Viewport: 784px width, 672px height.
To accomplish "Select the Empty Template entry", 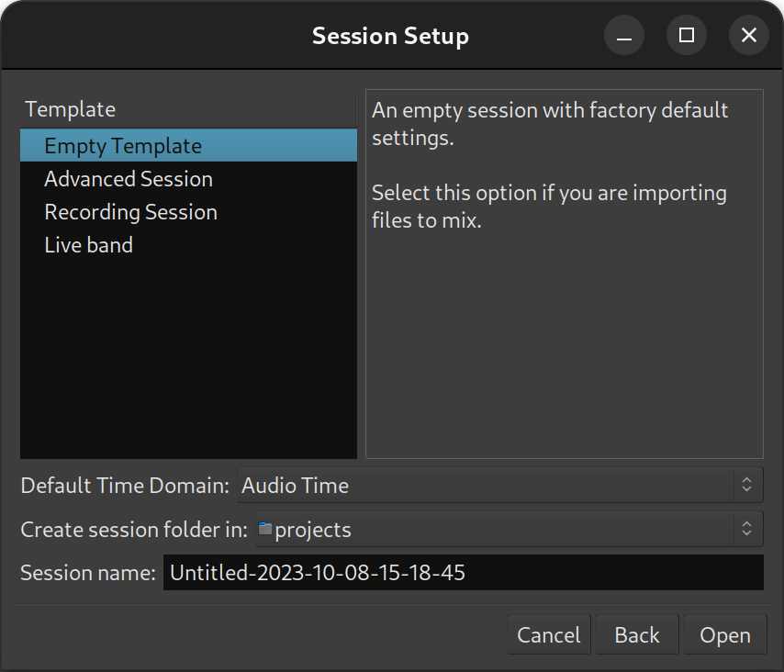I will click(188, 145).
